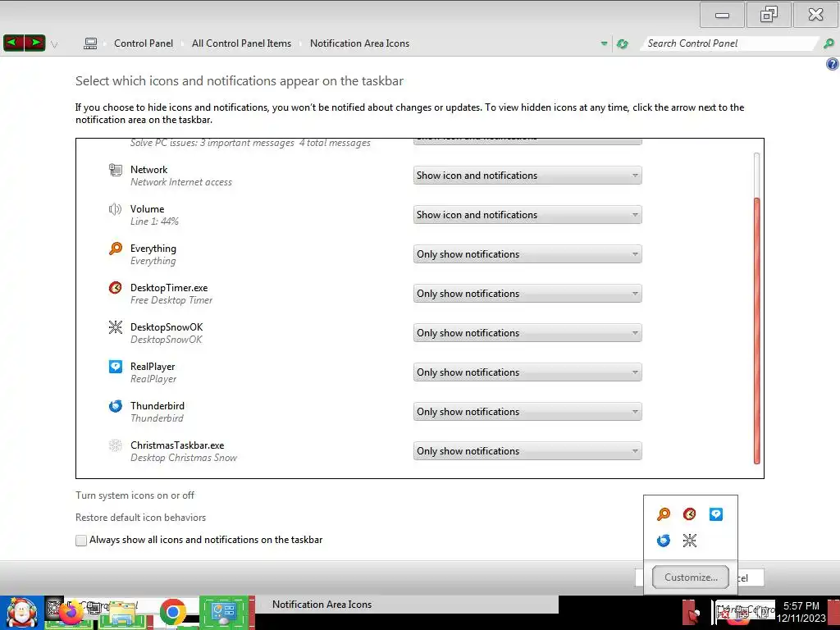This screenshot has width=840, height=630.
Task: Select Network Internet access text
Action: 181,182
